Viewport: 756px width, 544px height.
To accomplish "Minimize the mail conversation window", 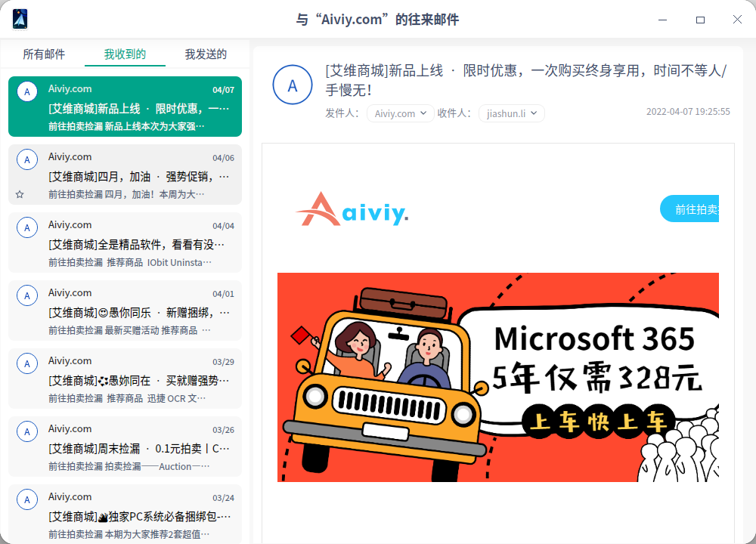I will coord(662,20).
